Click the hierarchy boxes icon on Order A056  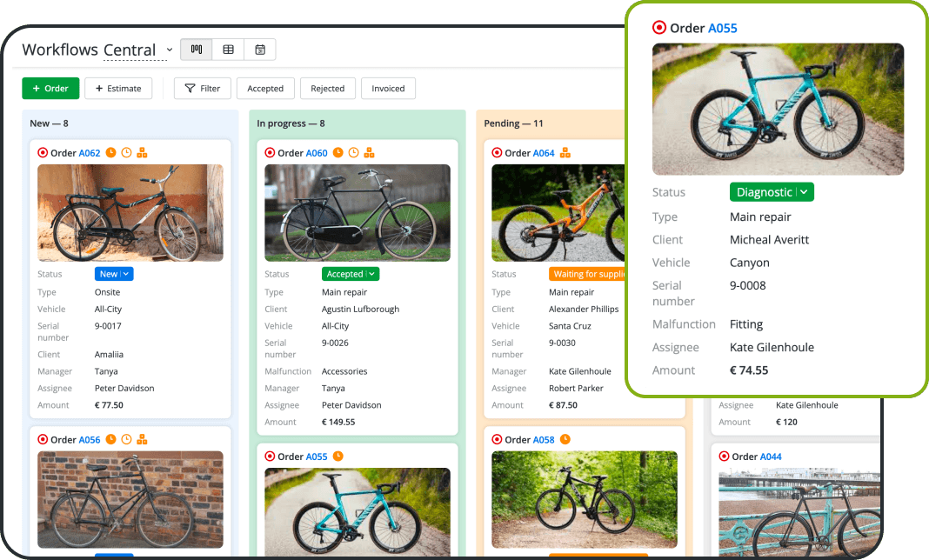(x=142, y=440)
